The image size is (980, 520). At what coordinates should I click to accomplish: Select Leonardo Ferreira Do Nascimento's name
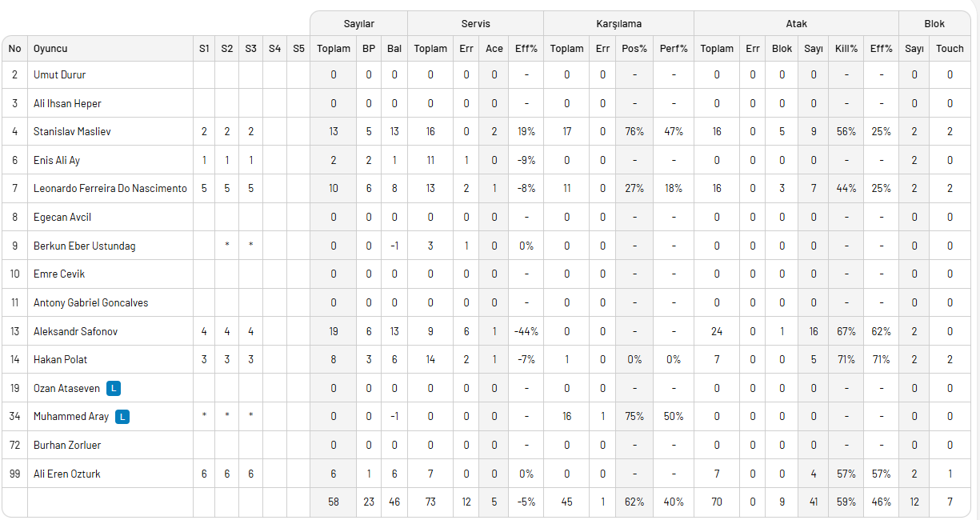(110, 188)
